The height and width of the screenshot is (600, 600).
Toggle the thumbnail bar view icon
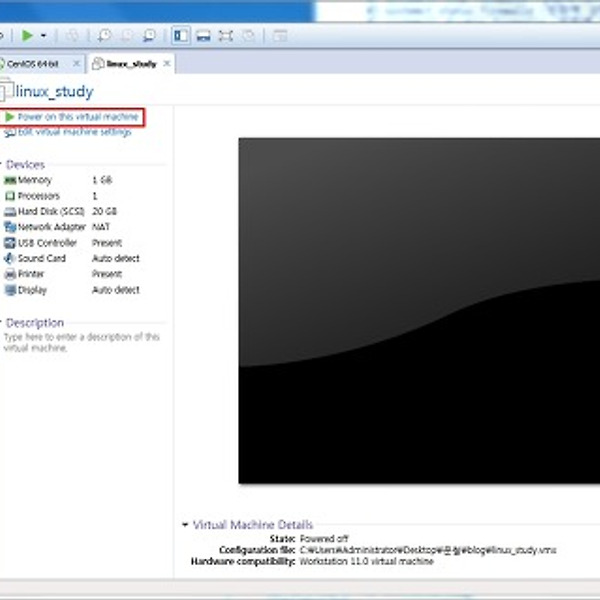[x=203, y=35]
